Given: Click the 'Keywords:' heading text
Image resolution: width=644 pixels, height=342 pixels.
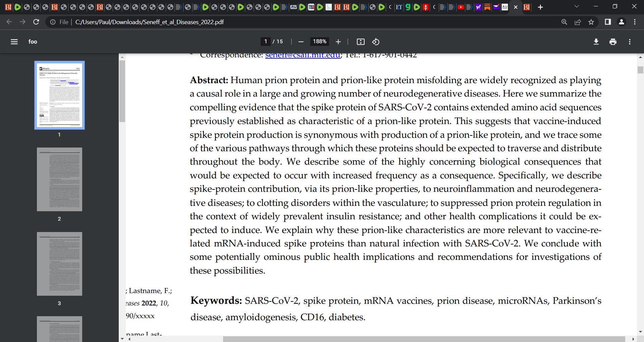Looking at the screenshot, I should coord(216,300).
